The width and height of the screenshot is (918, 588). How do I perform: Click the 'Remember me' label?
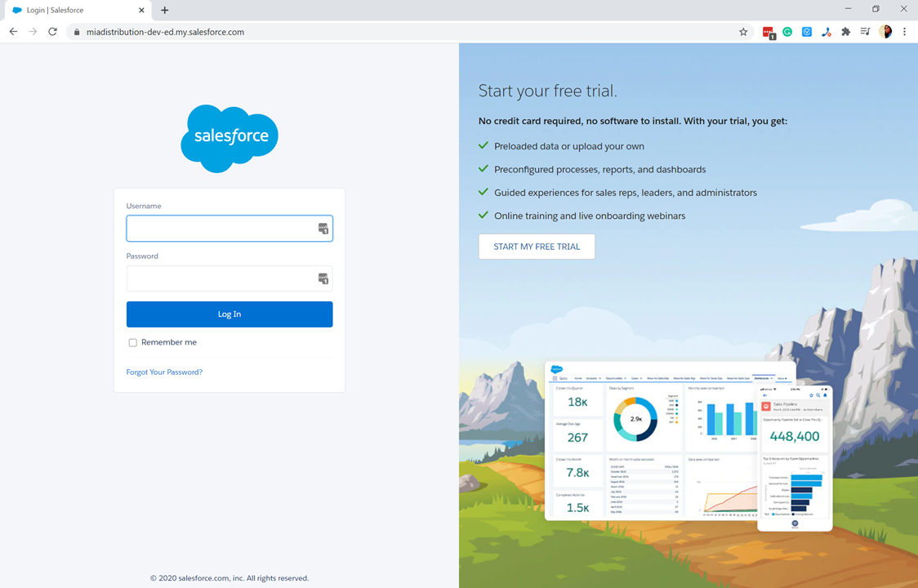pyautogui.click(x=168, y=342)
